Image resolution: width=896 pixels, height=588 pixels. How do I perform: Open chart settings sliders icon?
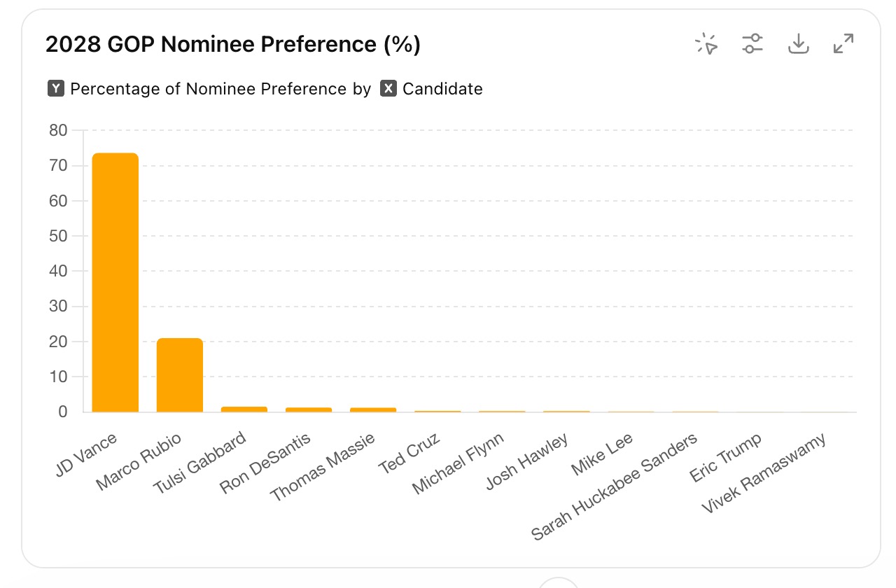[x=752, y=44]
